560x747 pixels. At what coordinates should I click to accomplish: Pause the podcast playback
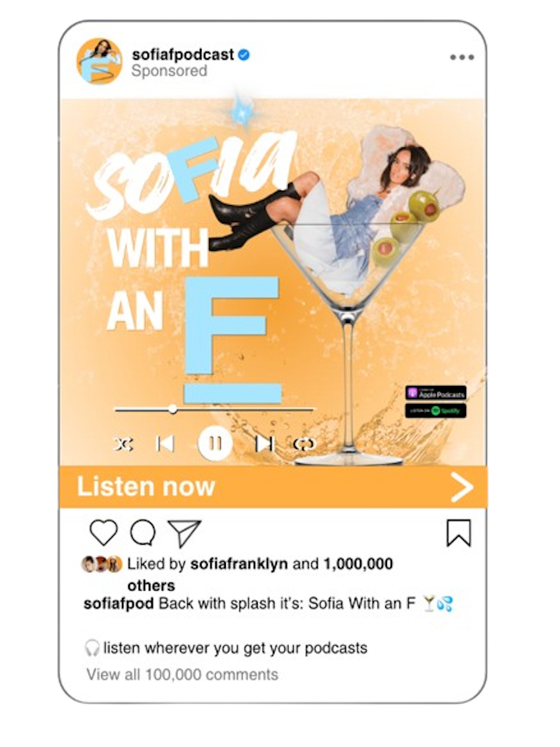tap(215, 444)
